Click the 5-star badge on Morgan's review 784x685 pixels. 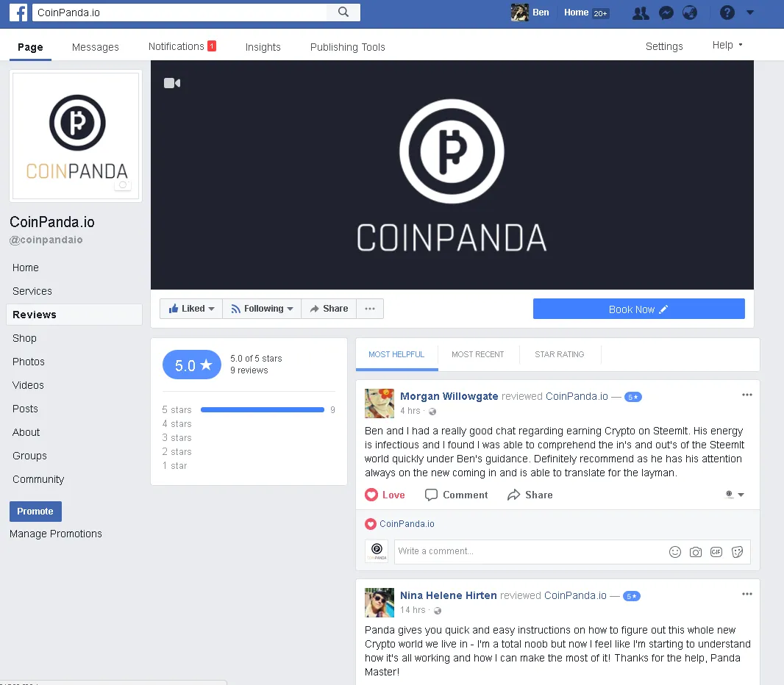633,397
